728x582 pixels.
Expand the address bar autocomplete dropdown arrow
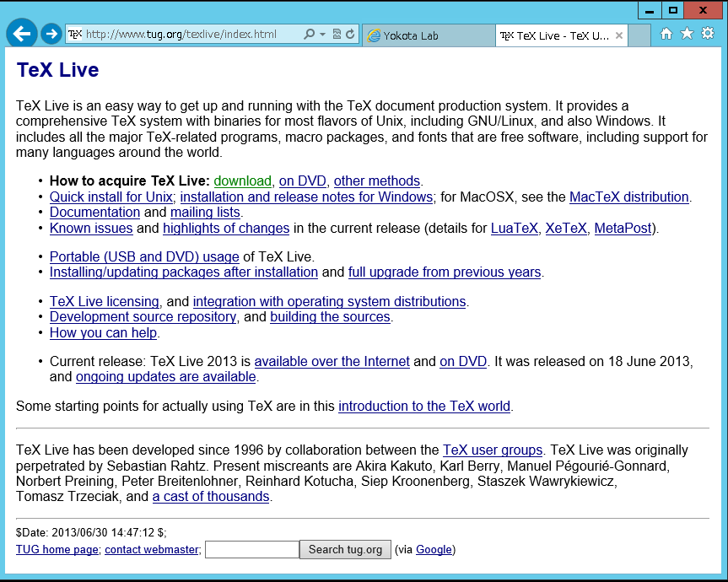(x=322, y=35)
